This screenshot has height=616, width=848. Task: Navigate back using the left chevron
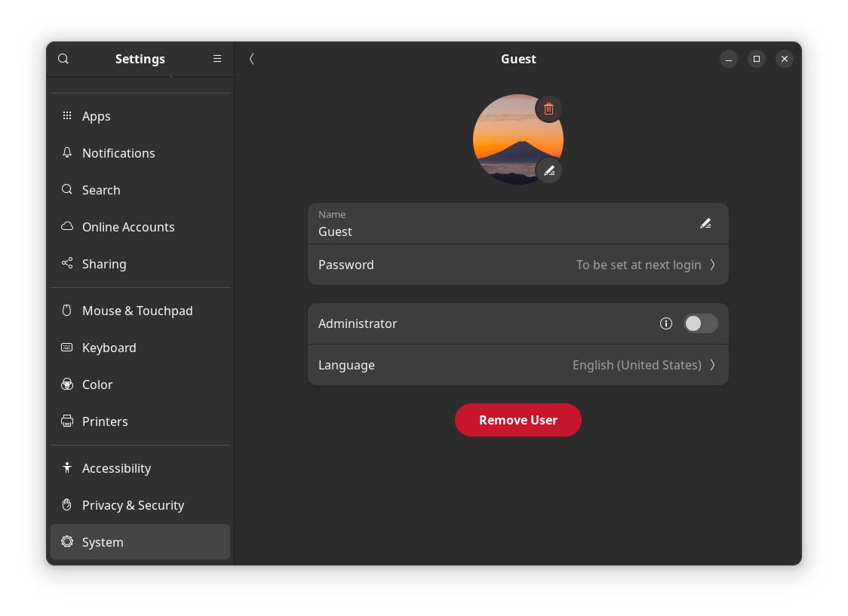tap(251, 58)
